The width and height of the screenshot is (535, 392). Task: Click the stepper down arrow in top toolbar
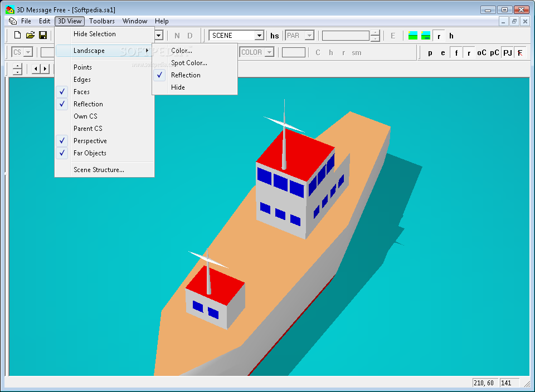coord(375,38)
